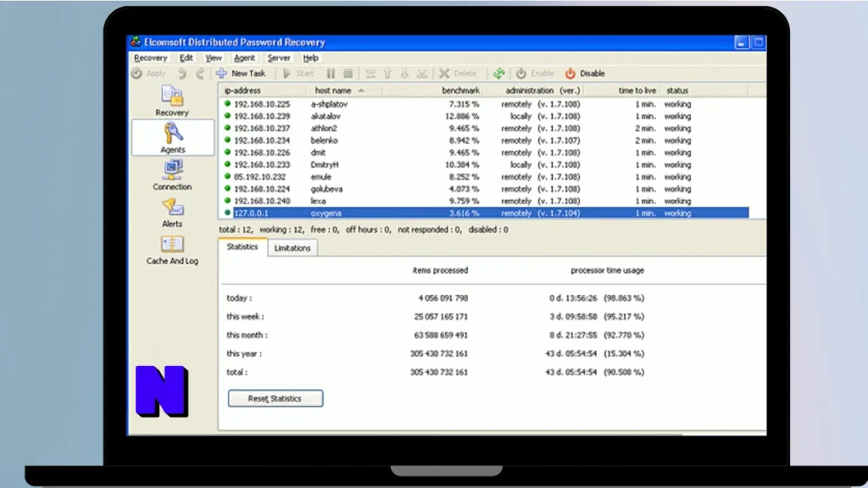Open the Edit menu
This screenshot has height=488, width=868.
click(186, 58)
